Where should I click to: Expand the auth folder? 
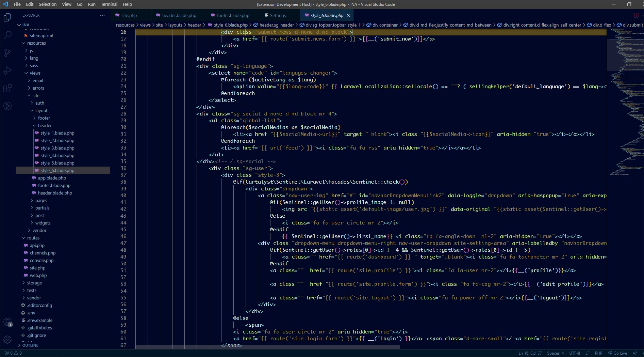[40, 103]
